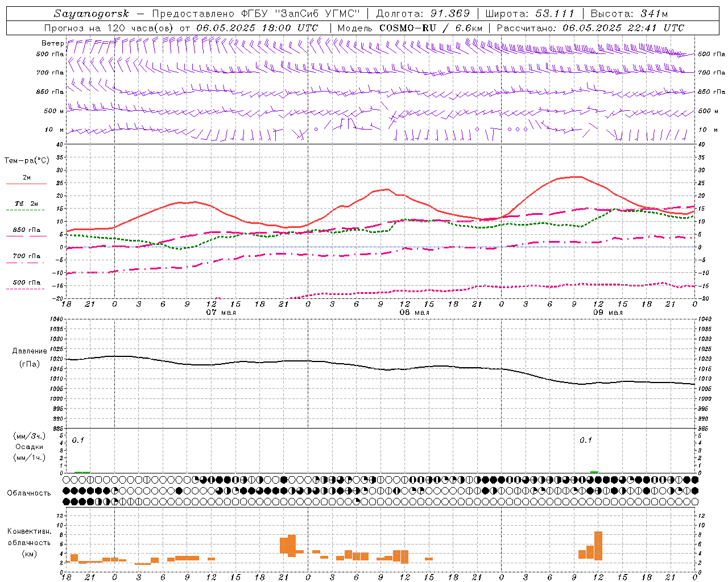
Task: Click the line sample under the "2м" legend
Action: 26,184
